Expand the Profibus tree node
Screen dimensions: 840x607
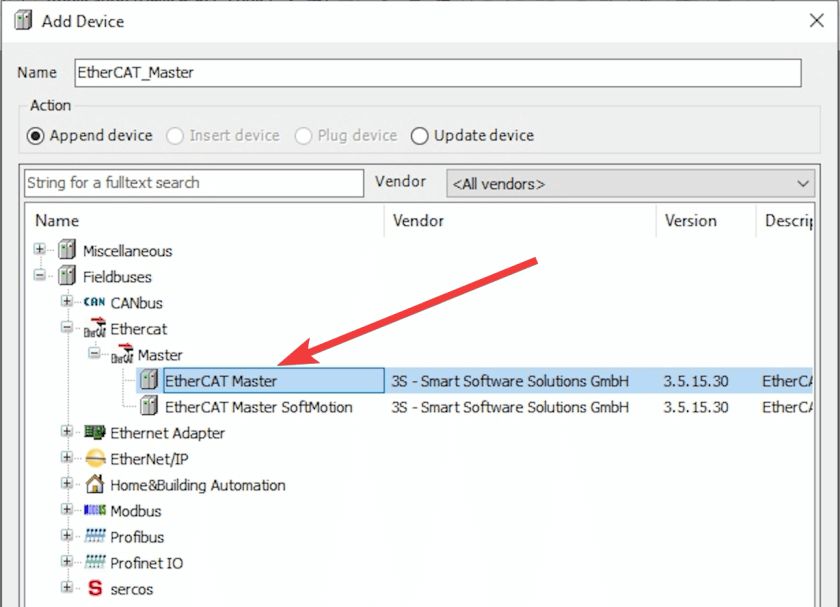[66, 535]
